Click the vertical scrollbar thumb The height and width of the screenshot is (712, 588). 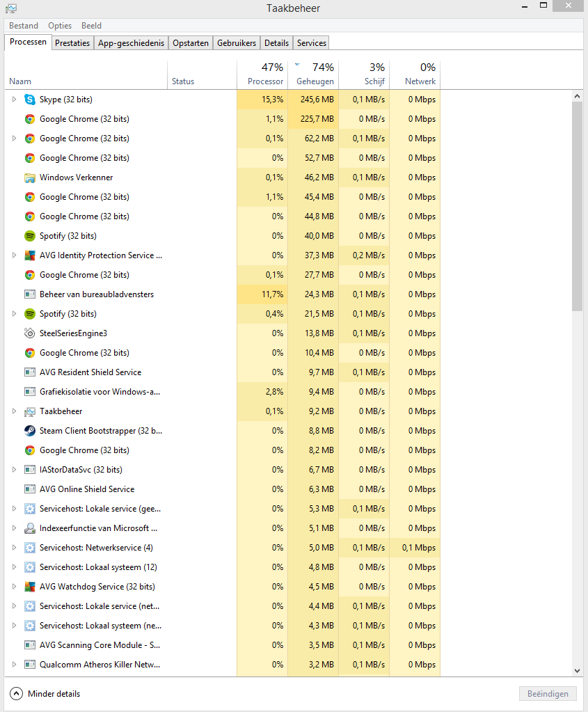pyautogui.click(x=577, y=207)
